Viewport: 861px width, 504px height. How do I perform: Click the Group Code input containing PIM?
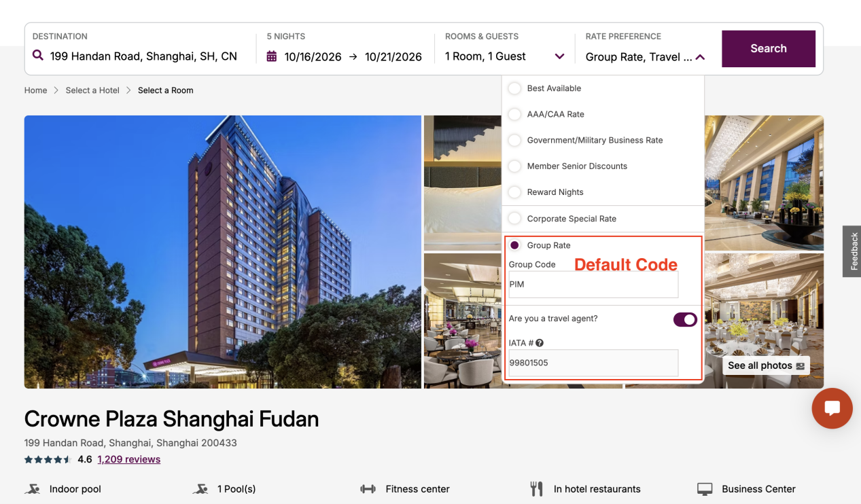click(x=593, y=285)
